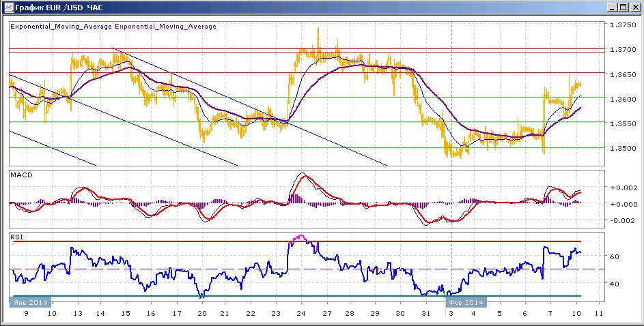The width and height of the screenshot is (644, 326).
Task: Click the MACD panel label
Action: (x=21, y=175)
